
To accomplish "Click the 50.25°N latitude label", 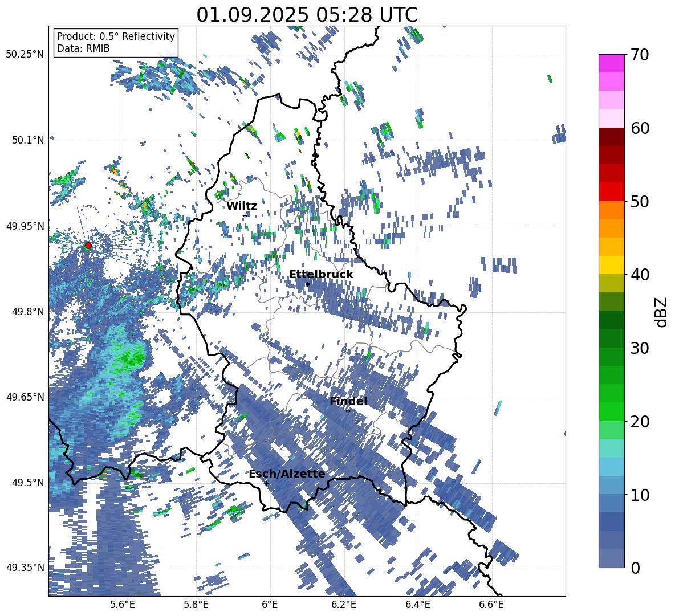I will coord(25,55).
